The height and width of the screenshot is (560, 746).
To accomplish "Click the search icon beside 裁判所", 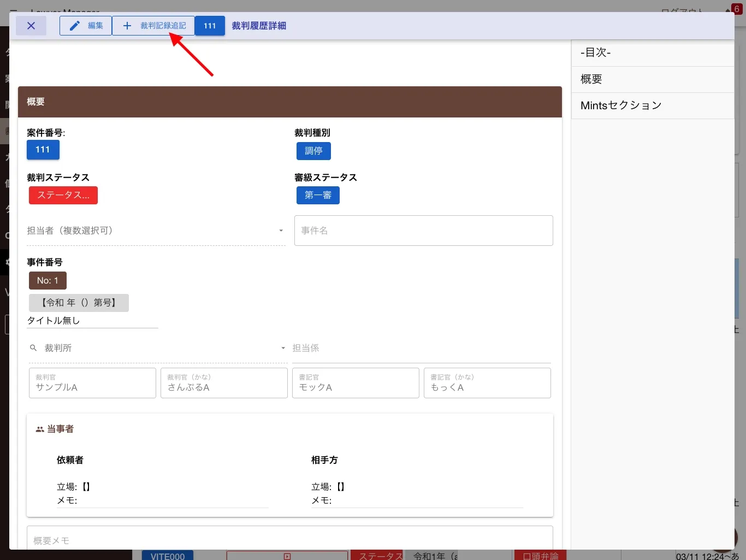I will click(33, 348).
